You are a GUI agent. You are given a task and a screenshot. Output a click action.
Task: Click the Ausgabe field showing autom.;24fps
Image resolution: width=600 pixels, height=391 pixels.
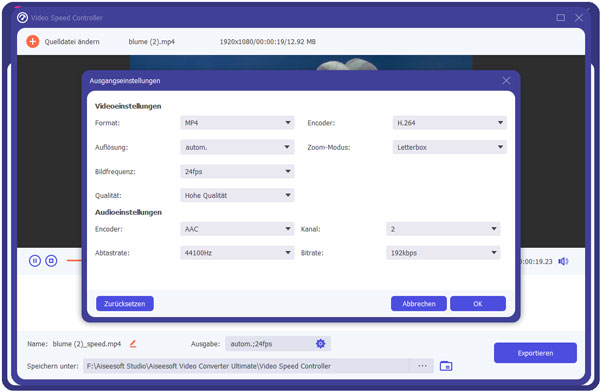(x=278, y=344)
